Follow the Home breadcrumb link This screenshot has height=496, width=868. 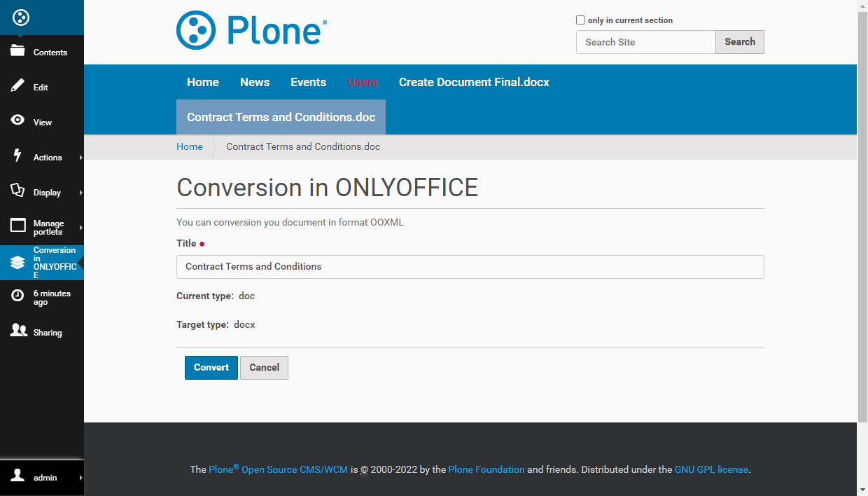coord(190,146)
